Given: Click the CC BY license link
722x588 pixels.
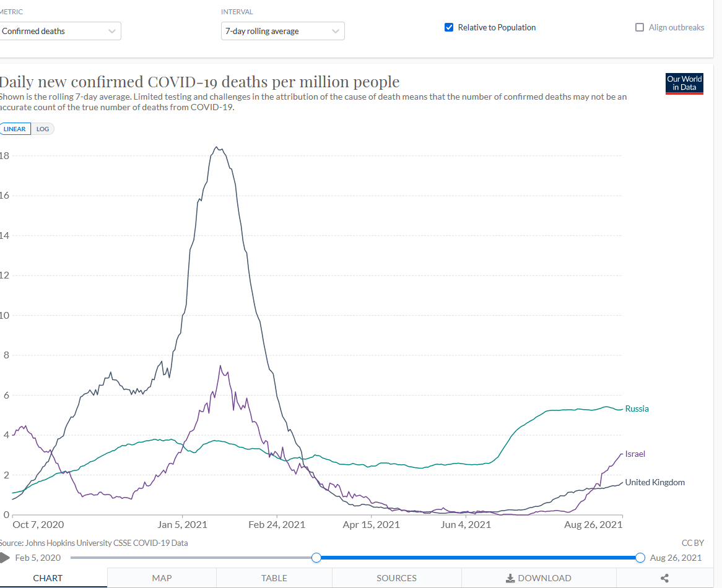Looking at the screenshot, I should click(x=692, y=543).
